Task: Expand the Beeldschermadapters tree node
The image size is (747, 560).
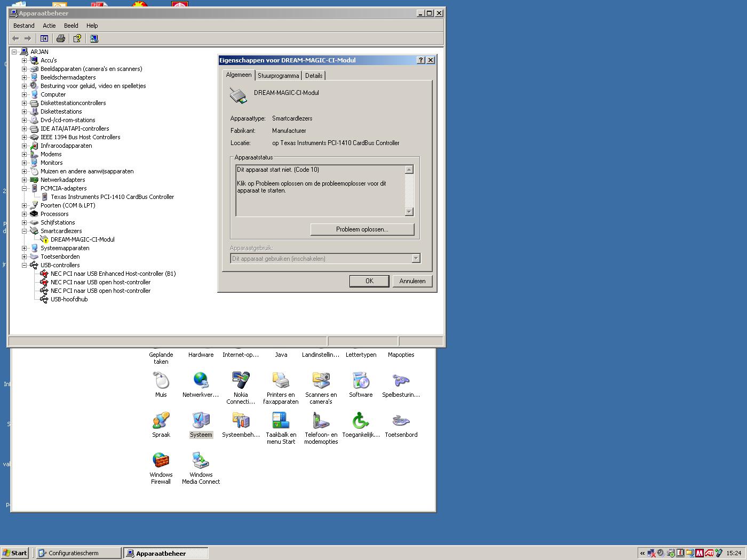Action: click(x=24, y=77)
